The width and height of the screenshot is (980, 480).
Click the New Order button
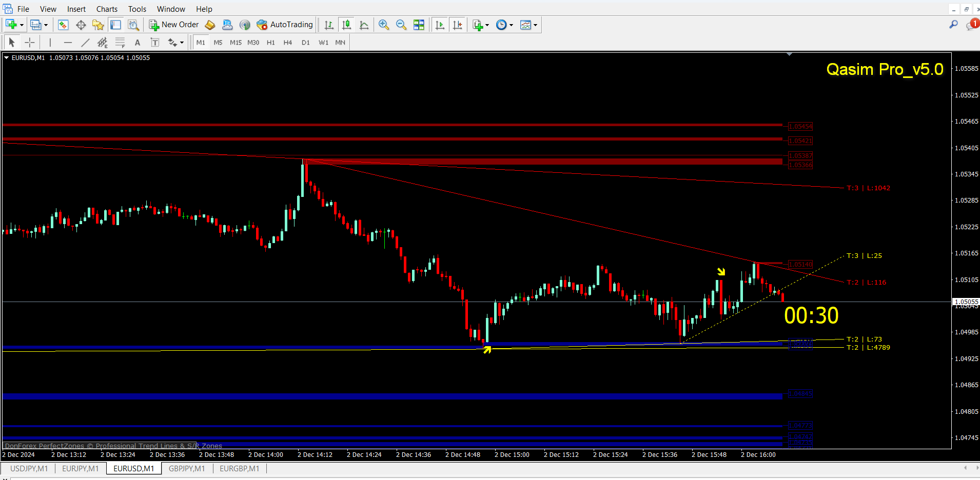174,25
